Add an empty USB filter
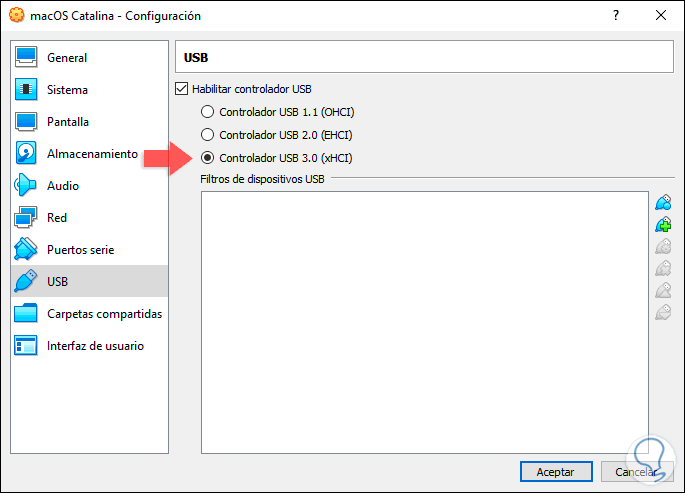The height and width of the screenshot is (493, 685). point(662,203)
